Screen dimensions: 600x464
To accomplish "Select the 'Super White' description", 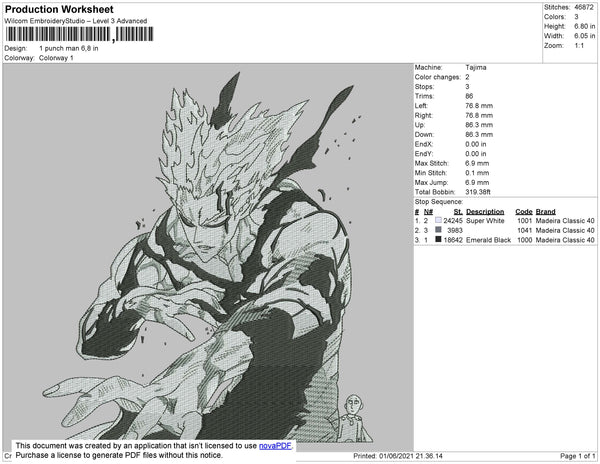I will 485,221.
